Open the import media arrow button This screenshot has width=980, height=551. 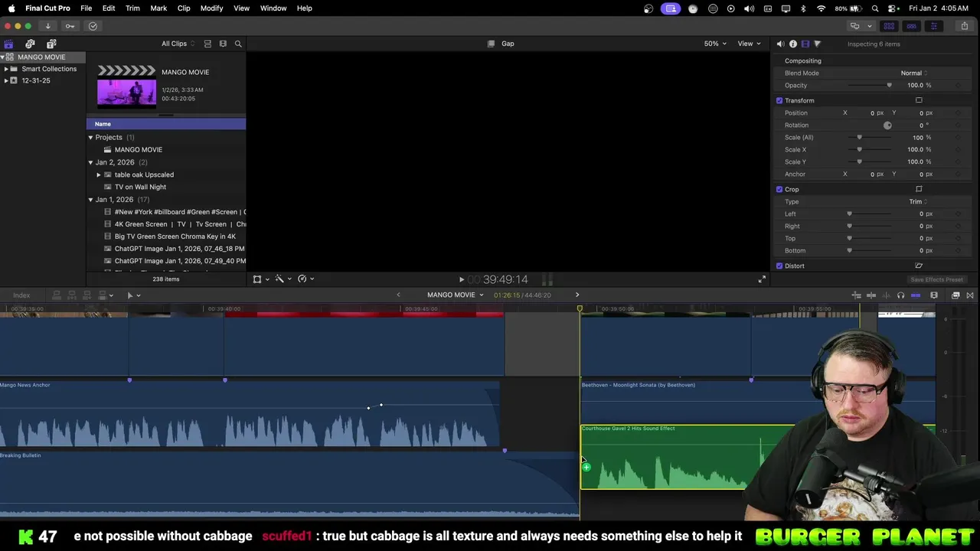(x=47, y=26)
